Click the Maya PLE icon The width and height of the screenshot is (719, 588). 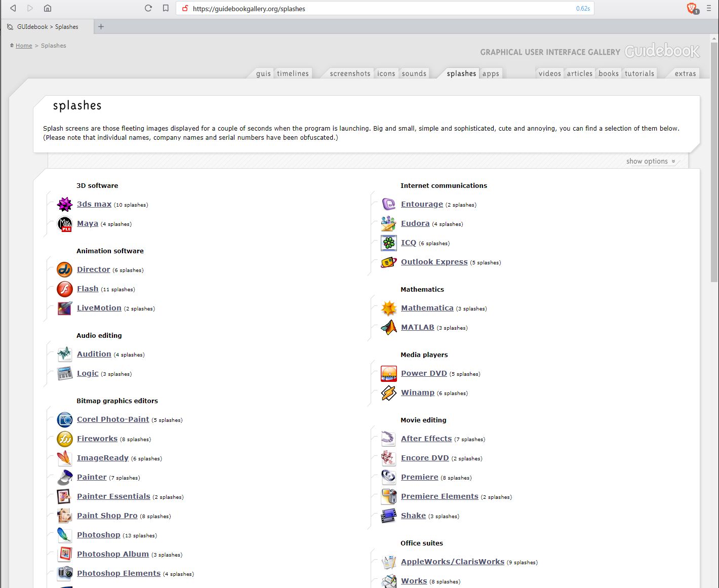65,224
